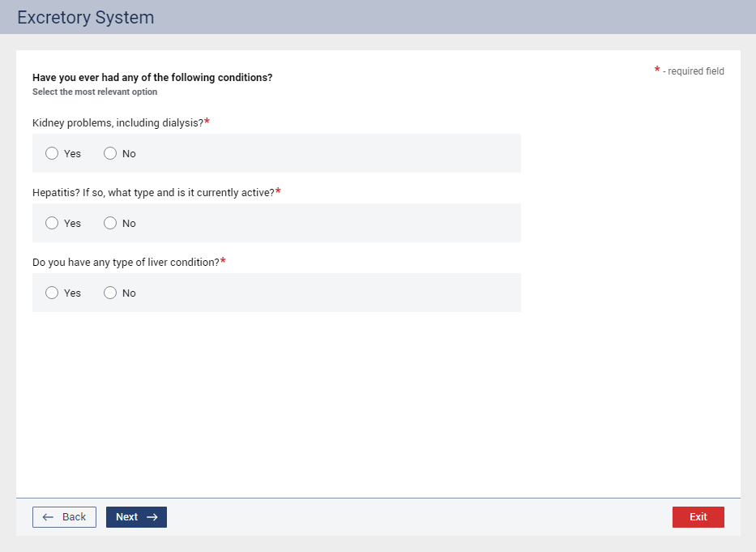Click the left arrow icon in Back
Screen dimensions: 756x552
[x=48, y=517]
